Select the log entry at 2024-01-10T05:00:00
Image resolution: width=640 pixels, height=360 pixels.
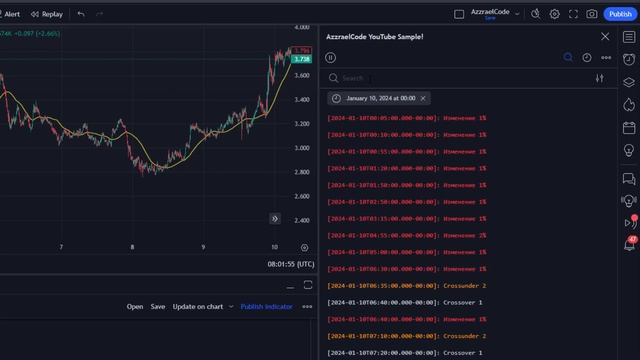(x=407, y=252)
